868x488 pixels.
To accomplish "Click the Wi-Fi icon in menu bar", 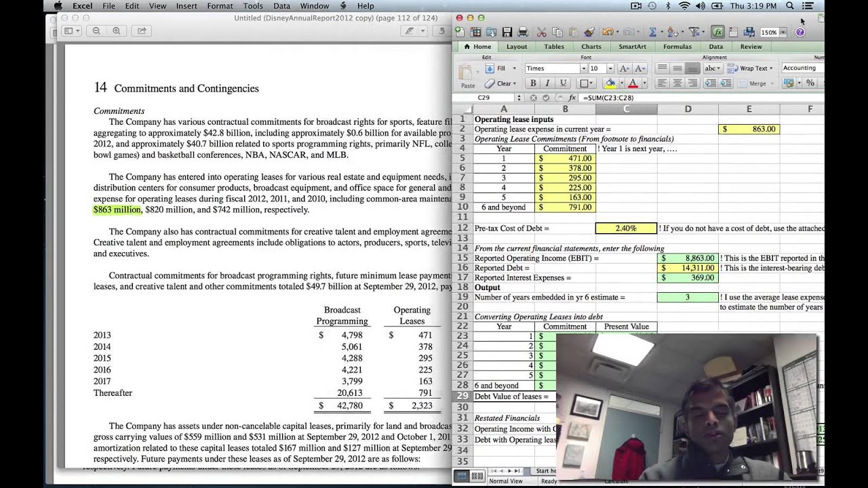I will coord(684,5).
